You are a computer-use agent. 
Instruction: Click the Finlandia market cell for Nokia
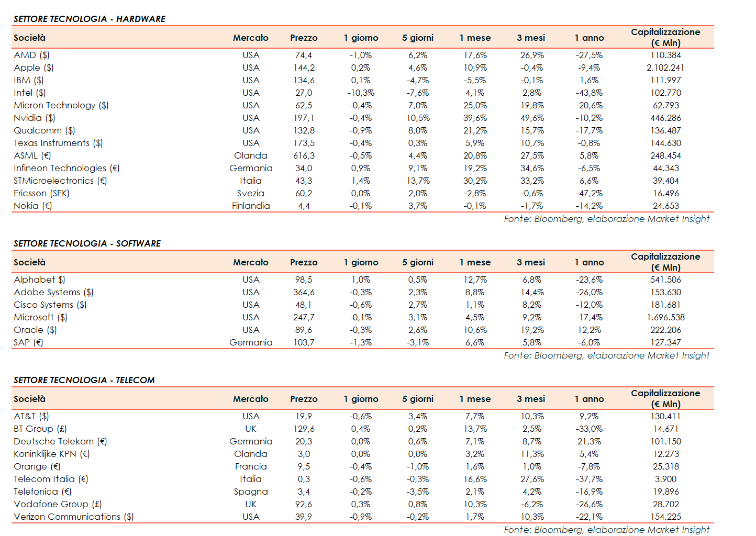251,206
